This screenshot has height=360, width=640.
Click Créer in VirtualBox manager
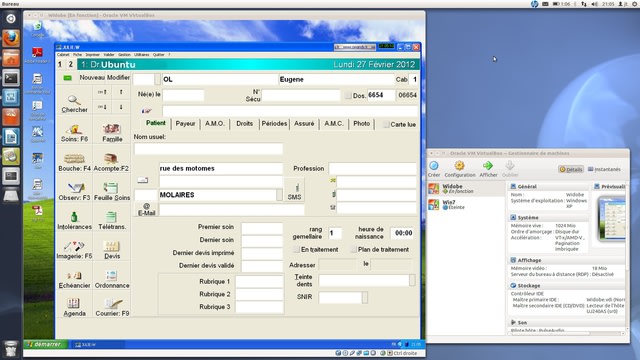[434, 169]
